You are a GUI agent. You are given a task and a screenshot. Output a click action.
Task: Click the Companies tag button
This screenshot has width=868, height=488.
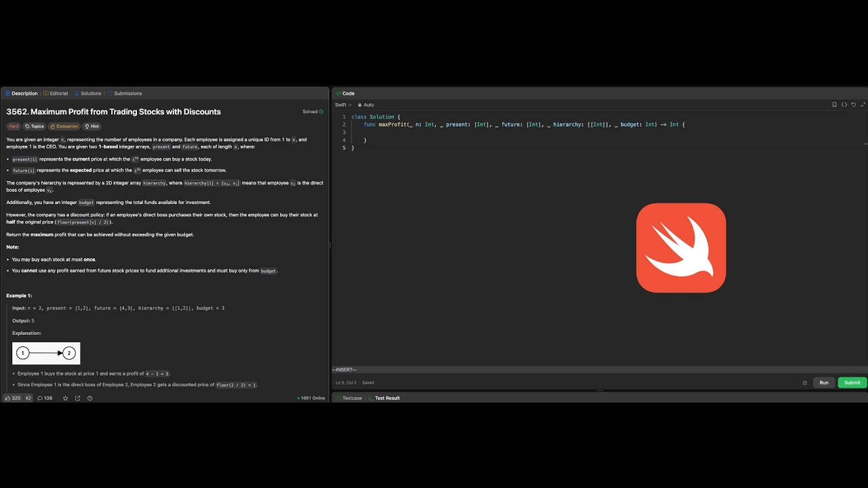click(64, 126)
